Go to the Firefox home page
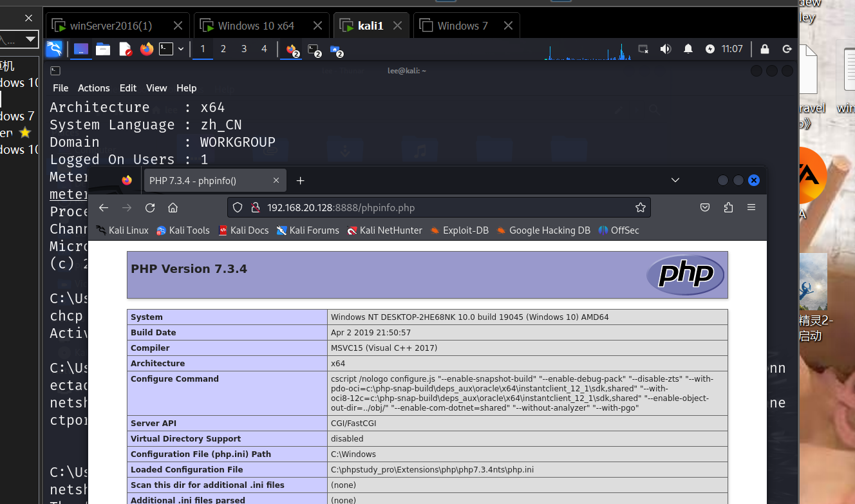The image size is (855, 504). click(173, 207)
